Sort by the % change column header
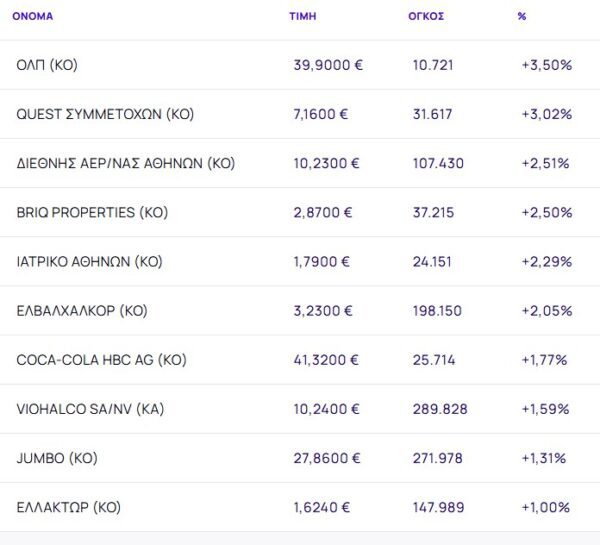The height and width of the screenshot is (545, 600). [x=522, y=16]
